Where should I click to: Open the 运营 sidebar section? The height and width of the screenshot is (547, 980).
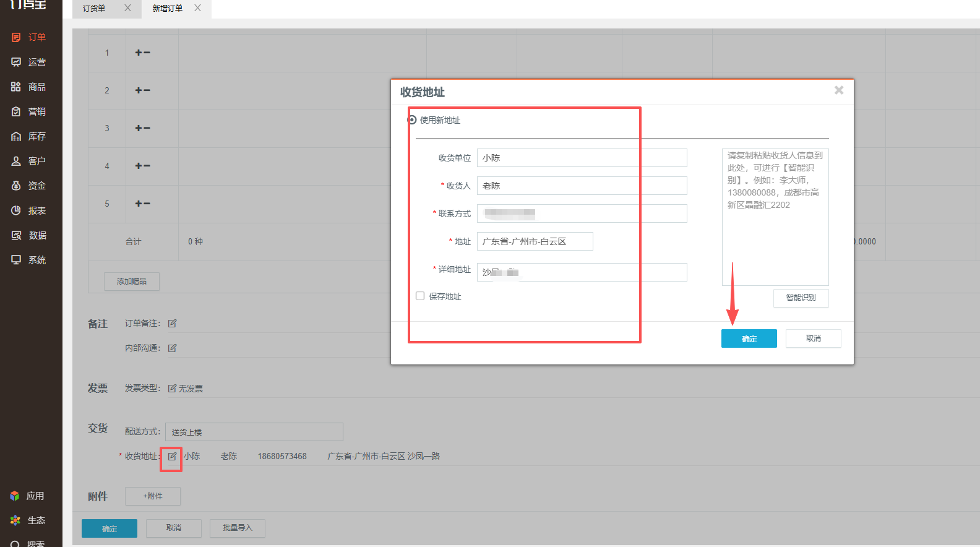28,62
